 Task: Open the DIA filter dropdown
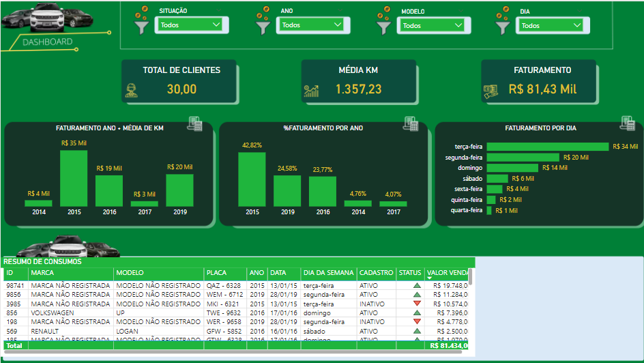[x=551, y=25]
